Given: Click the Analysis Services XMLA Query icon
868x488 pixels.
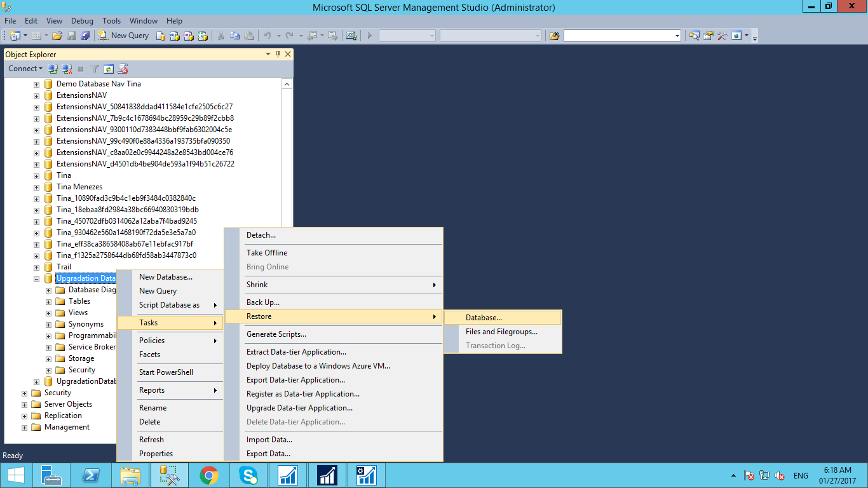Looking at the screenshot, I should pyautogui.click(x=203, y=36).
